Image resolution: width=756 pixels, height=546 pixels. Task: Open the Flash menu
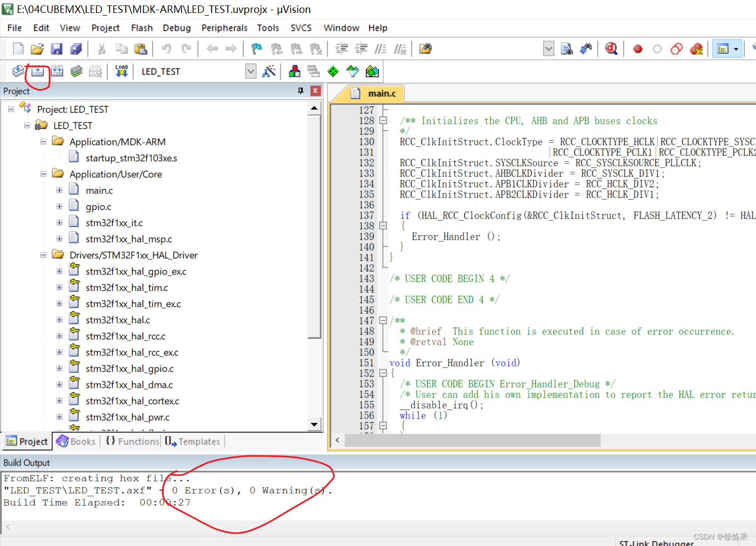point(142,28)
